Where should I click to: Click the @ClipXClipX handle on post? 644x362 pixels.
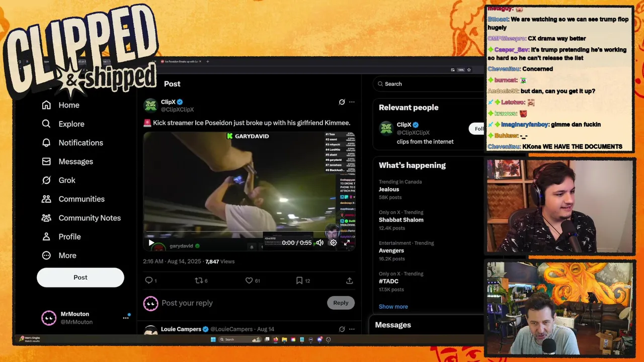coord(177,110)
